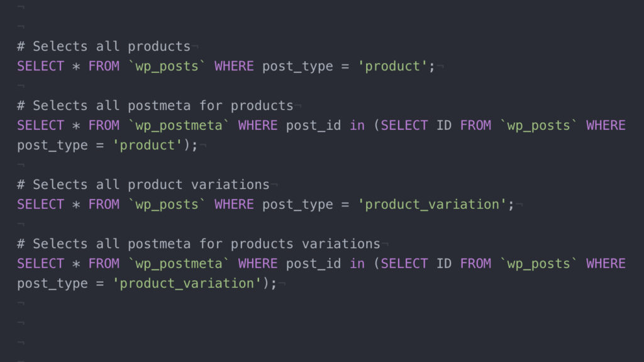Click post_id in the second query
The height and width of the screenshot is (362, 644).
click(313, 125)
